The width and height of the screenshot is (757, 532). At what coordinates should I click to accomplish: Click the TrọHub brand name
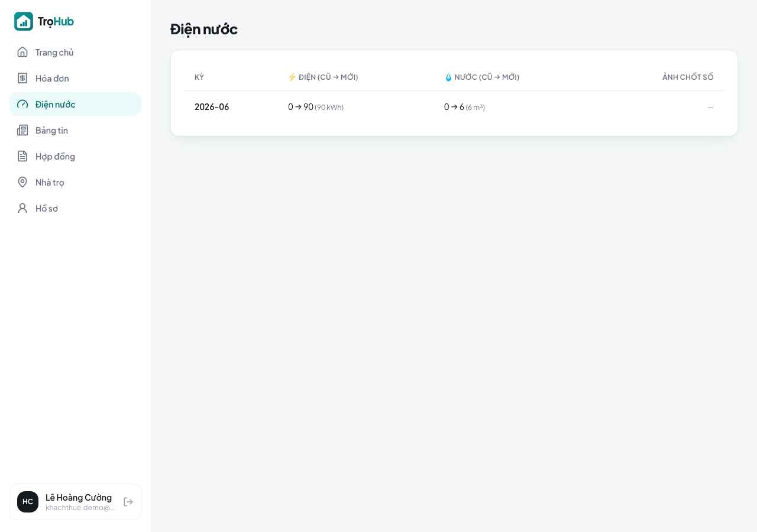click(x=56, y=21)
